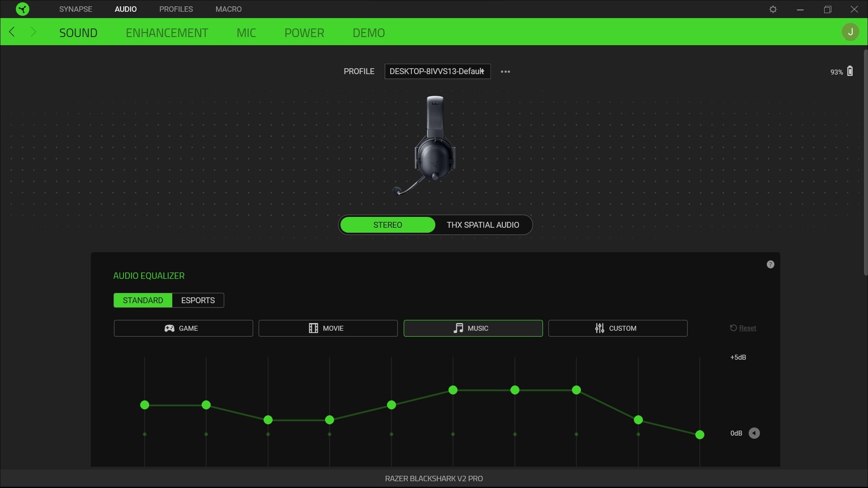Switch audio mode to Stereo

387,225
